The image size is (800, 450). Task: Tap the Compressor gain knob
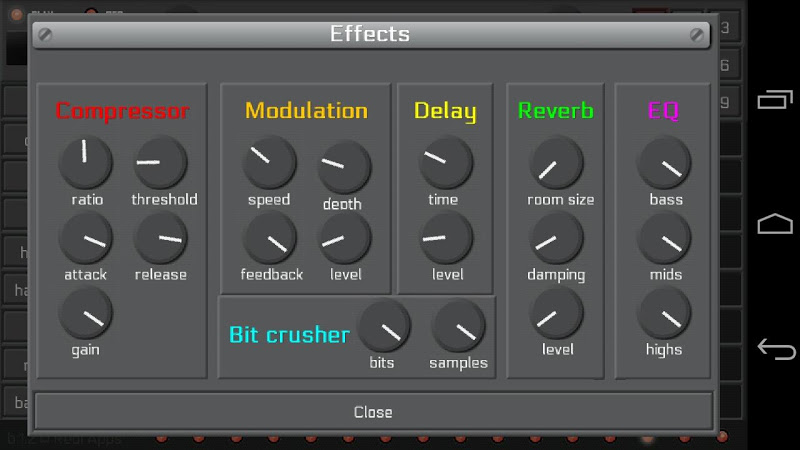85,313
